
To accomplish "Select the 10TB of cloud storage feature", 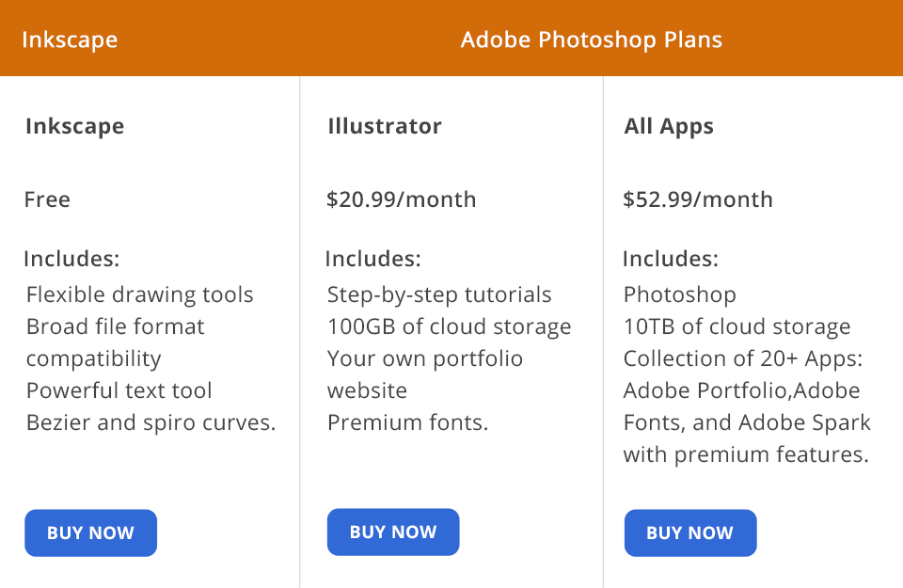I will coord(737,326).
